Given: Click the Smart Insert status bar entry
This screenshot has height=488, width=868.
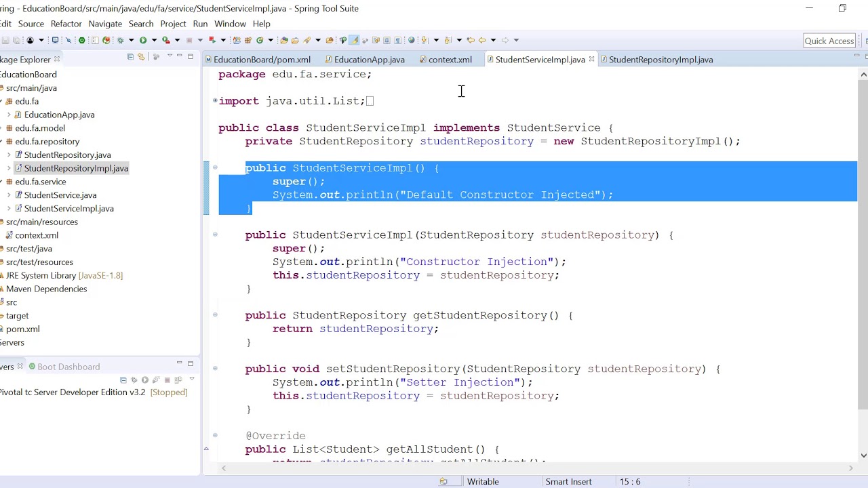Looking at the screenshot, I should pyautogui.click(x=568, y=481).
